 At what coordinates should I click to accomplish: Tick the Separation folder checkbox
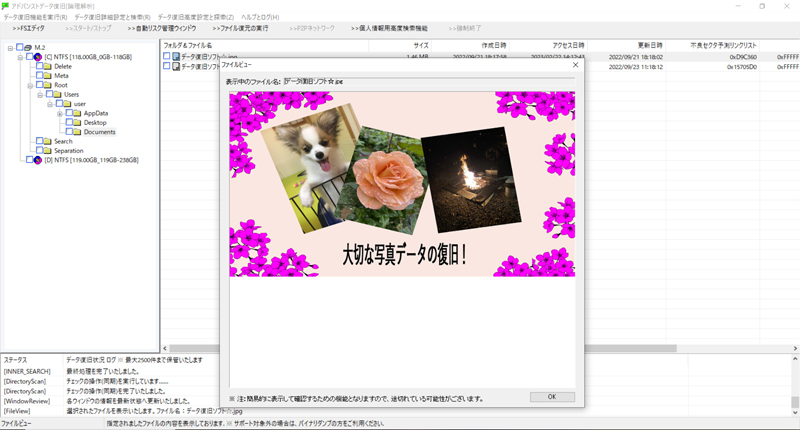pos(39,150)
